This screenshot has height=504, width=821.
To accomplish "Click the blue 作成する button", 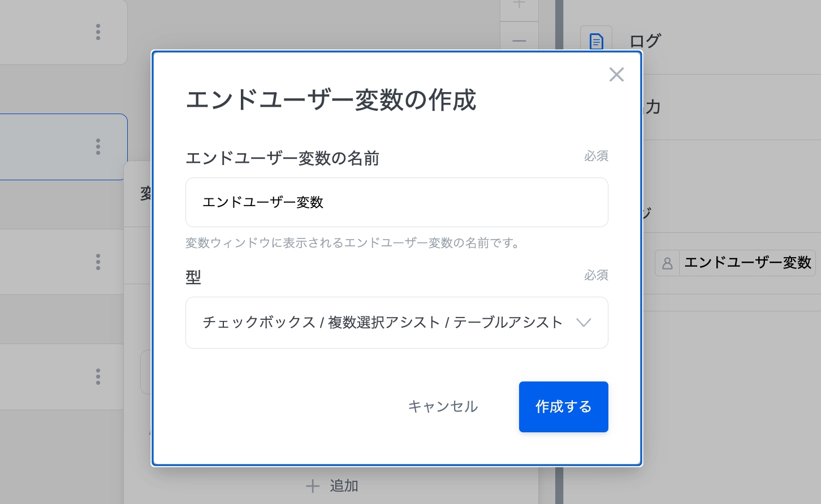I will click(x=563, y=407).
